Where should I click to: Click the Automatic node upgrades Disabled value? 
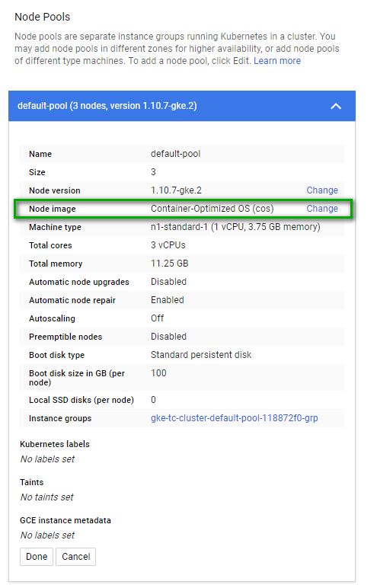[168, 282]
